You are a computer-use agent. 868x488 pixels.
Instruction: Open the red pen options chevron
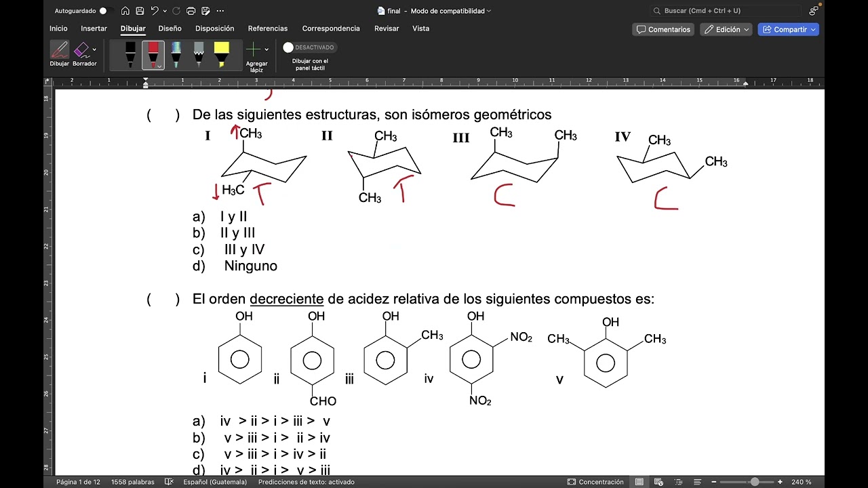tap(159, 66)
